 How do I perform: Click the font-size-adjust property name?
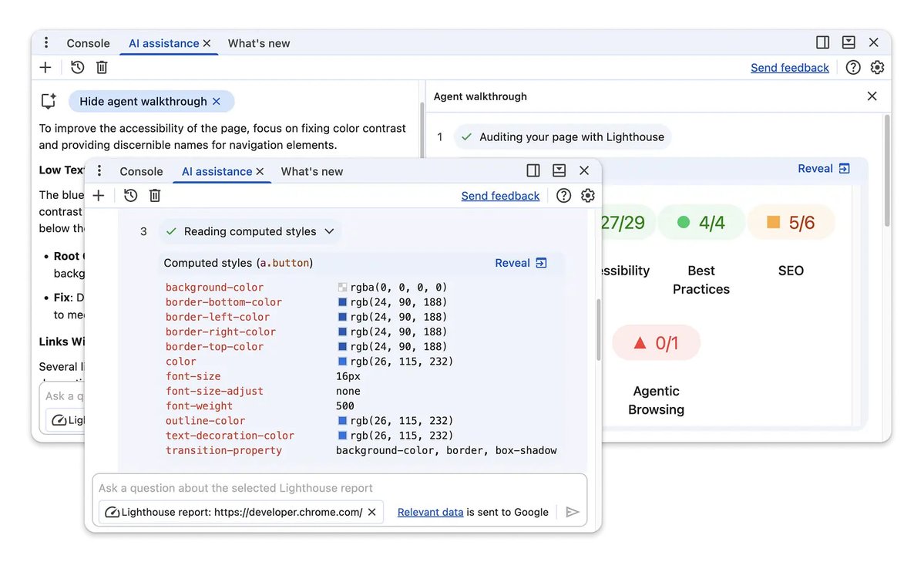(214, 391)
